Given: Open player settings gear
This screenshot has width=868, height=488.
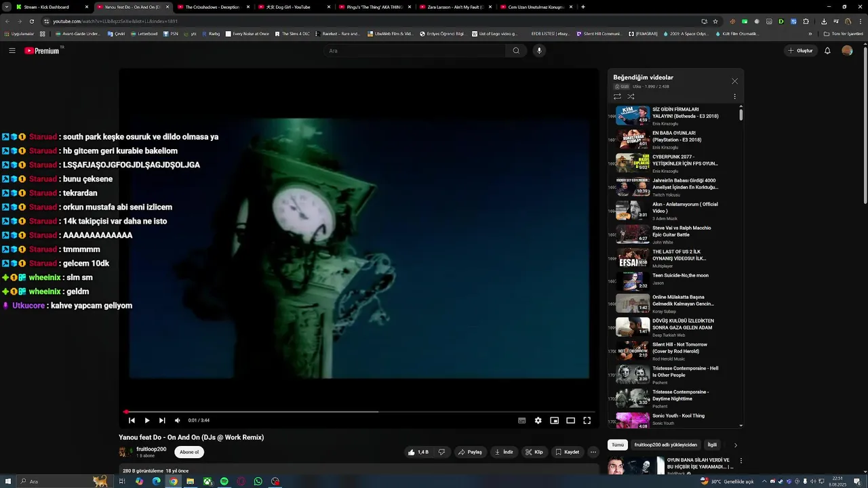Looking at the screenshot, I should (538, 420).
